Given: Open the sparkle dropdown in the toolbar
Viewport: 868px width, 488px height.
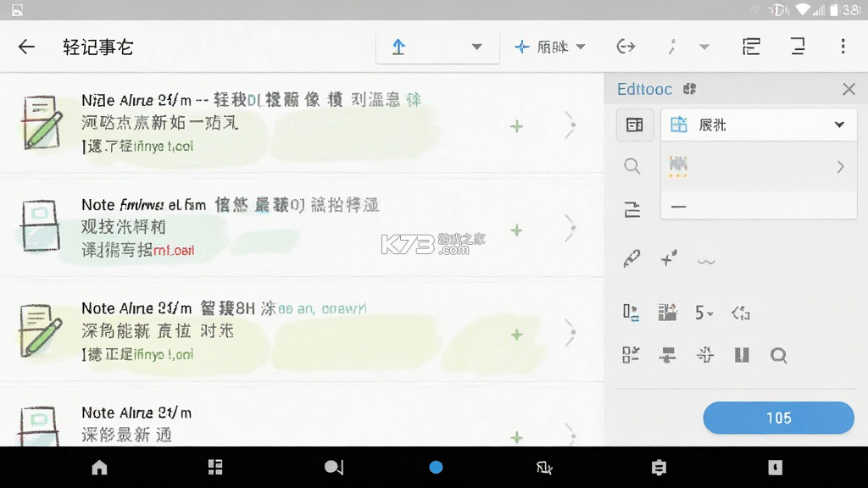Looking at the screenshot, I should (549, 47).
